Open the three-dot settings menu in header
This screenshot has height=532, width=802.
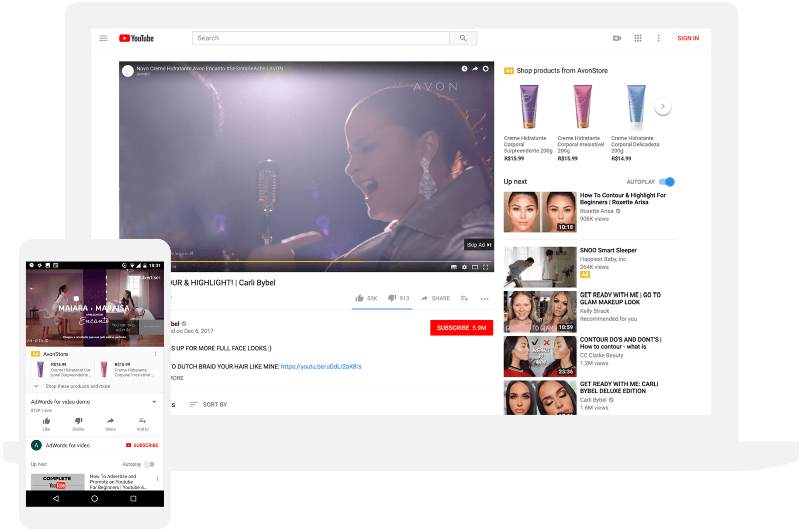pyautogui.click(x=658, y=38)
